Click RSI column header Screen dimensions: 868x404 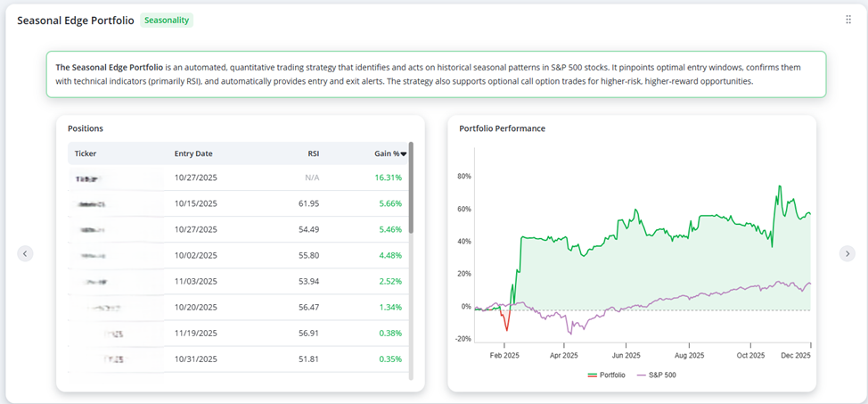pos(314,153)
